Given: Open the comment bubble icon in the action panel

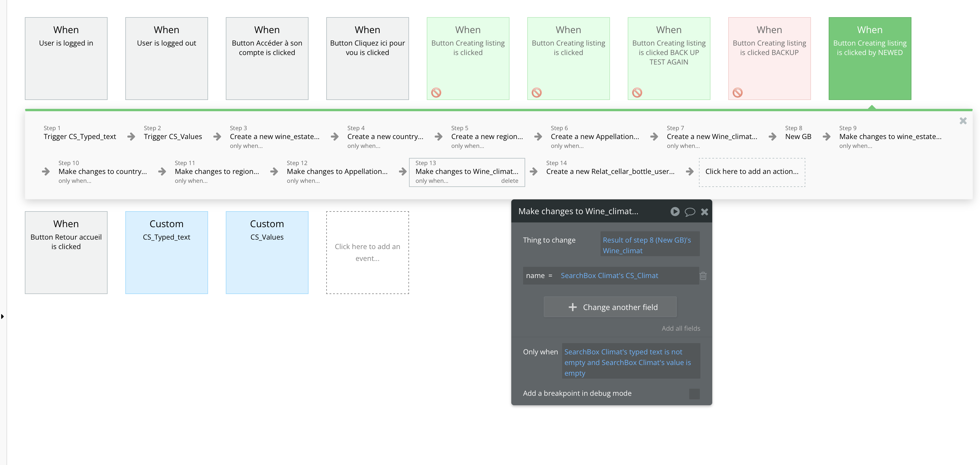Looking at the screenshot, I should (689, 212).
